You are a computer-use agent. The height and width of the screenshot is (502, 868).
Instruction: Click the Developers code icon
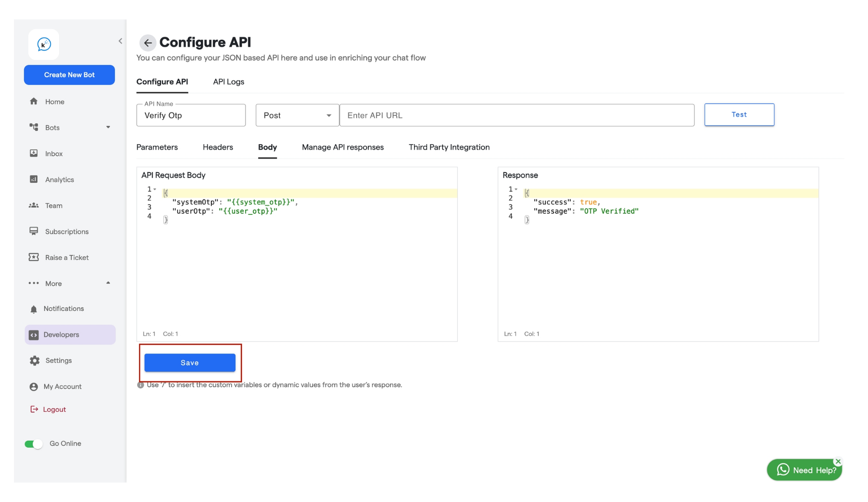coord(33,335)
